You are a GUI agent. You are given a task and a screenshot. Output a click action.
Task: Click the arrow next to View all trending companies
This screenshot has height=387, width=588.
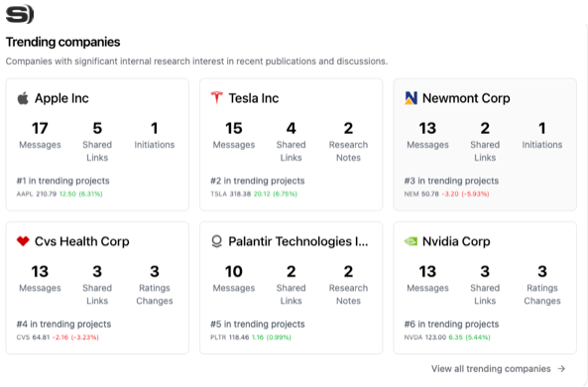click(561, 369)
